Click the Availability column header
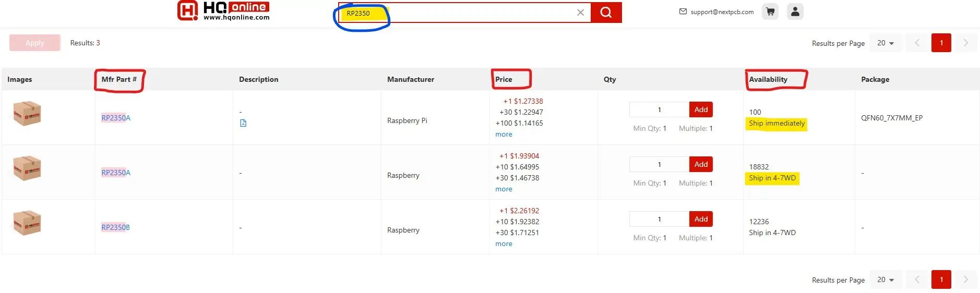The image size is (980, 293). 768,79
